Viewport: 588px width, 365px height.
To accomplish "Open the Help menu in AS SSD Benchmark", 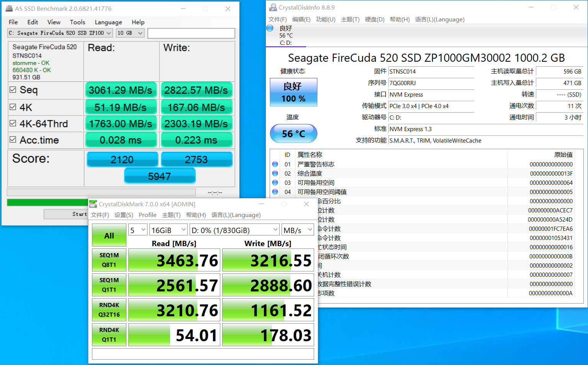I will [x=138, y=22].
